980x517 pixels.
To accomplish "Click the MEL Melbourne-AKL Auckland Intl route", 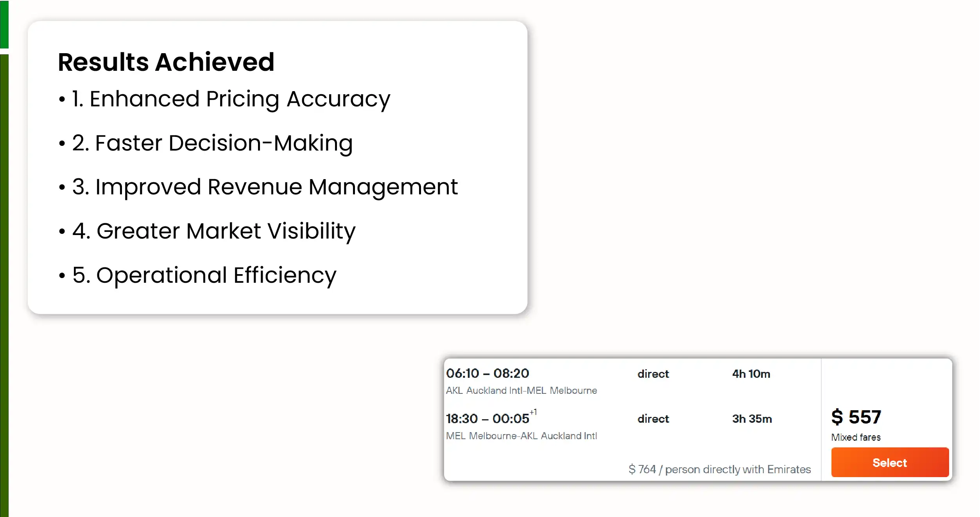I will click(x=521, y=436).
